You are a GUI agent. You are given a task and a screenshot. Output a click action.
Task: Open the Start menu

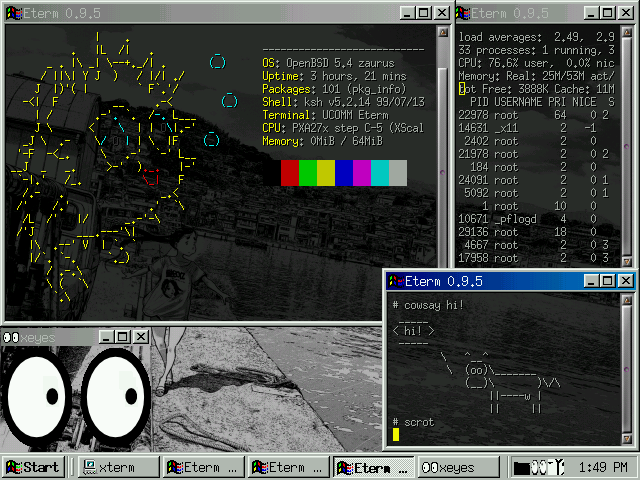click(33, 467)
